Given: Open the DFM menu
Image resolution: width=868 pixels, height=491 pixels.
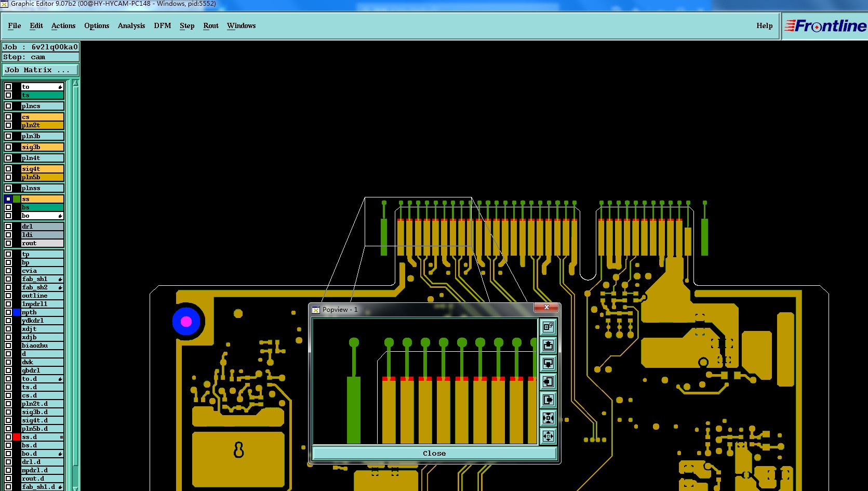Looking at the screenshot, I should pos(163,25).
